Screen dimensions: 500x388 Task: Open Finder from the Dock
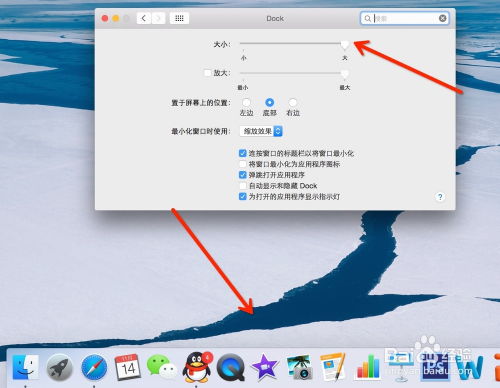(x=25, y=367)
